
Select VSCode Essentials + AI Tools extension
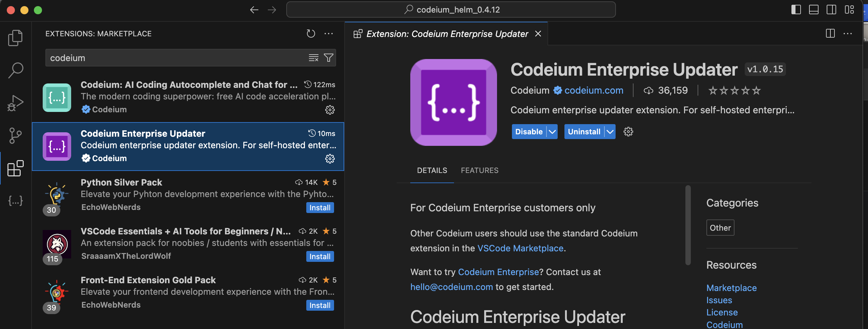[x=188, y=244]
